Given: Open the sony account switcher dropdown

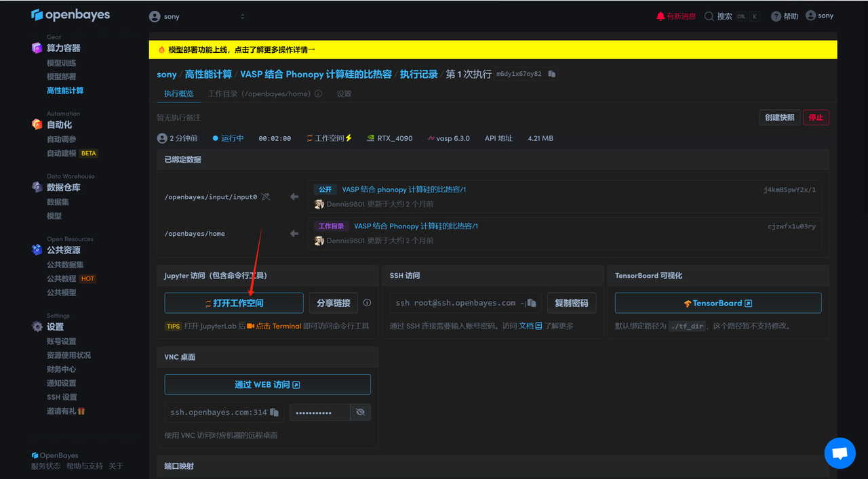Looking at the screenshot, I should (197, 16).
